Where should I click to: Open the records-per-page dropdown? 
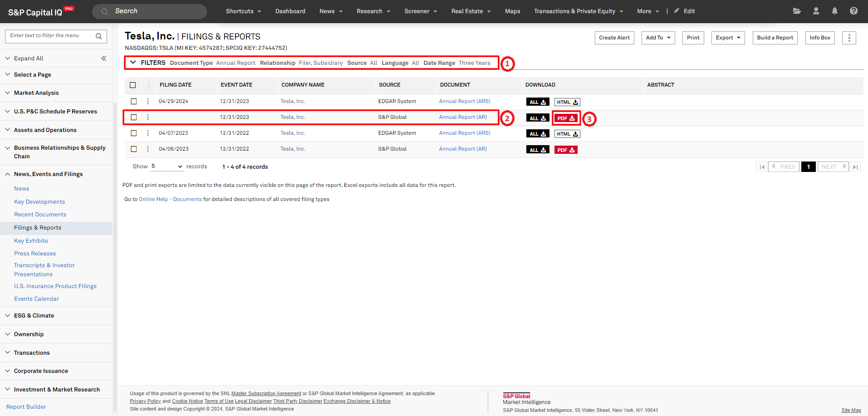pyautogui.click(x=167, y=166)
